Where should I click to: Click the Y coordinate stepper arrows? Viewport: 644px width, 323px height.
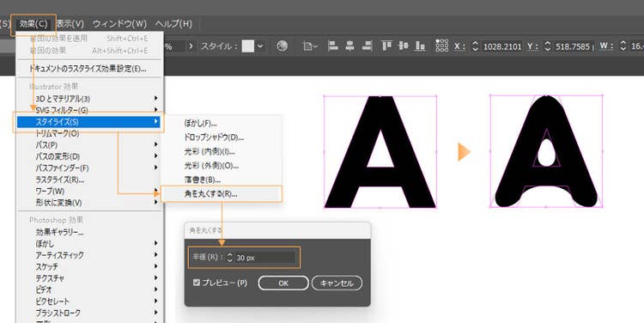[548, 46]
